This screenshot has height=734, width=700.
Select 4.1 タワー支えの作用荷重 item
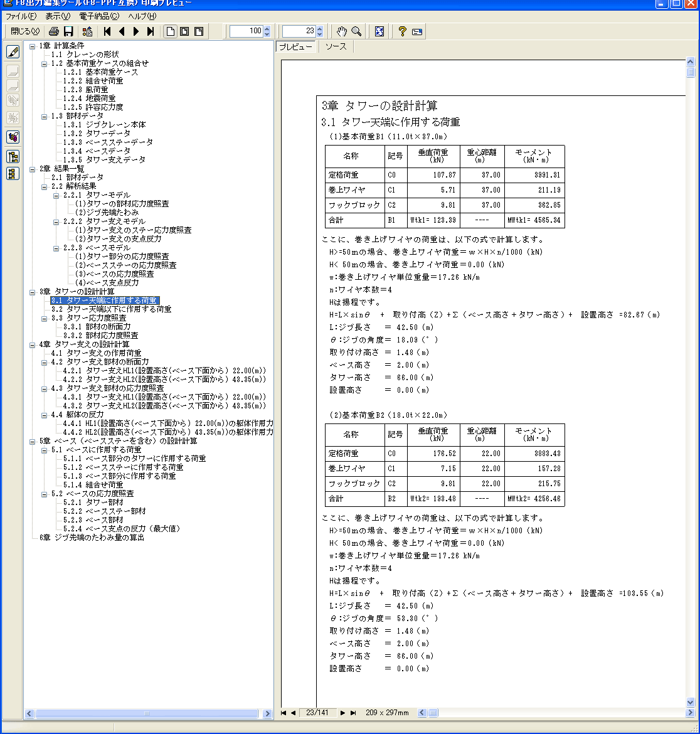coord(96,353)
